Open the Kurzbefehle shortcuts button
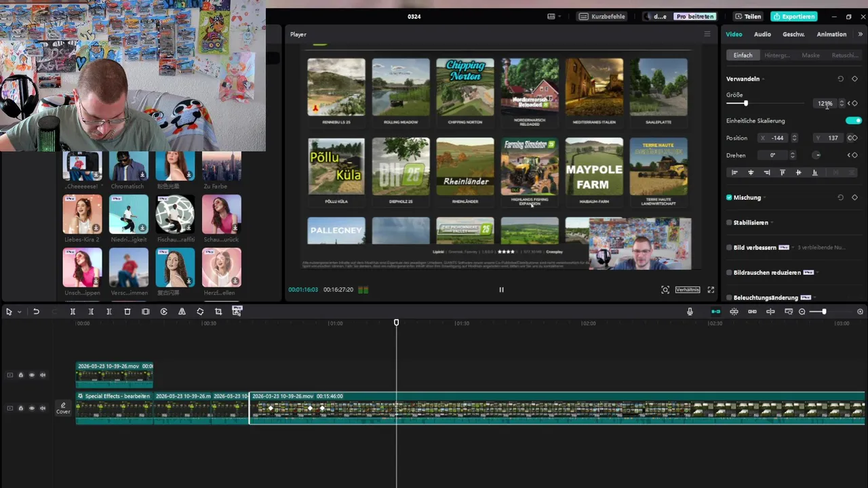Viewport: 868px width, 488px height. coord(602,16)
